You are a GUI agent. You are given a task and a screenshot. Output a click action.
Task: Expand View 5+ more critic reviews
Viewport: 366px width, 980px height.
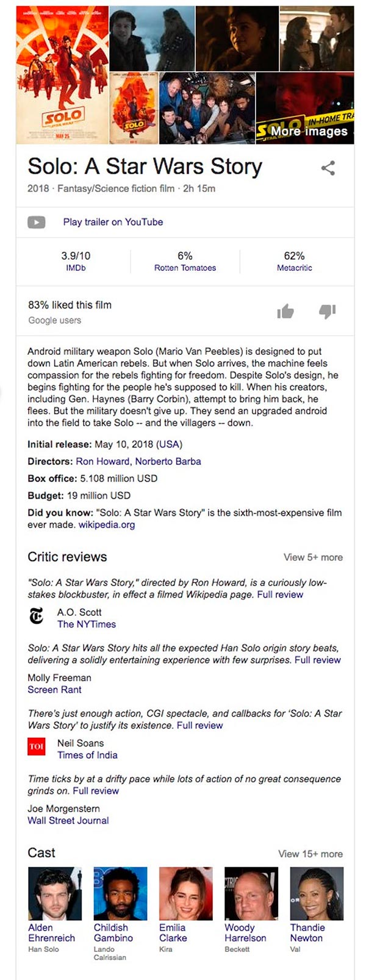(313, 557)
